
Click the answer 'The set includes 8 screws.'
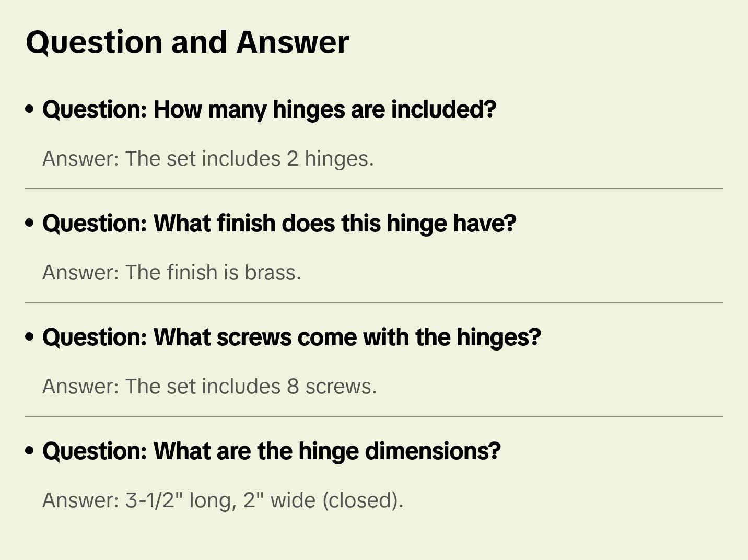(x=209, y=387)
